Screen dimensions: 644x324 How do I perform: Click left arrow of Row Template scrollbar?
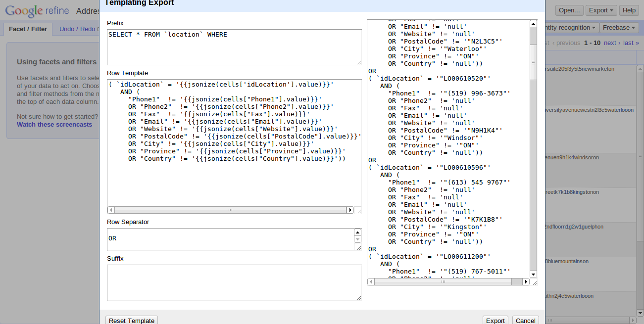[111, 210]
